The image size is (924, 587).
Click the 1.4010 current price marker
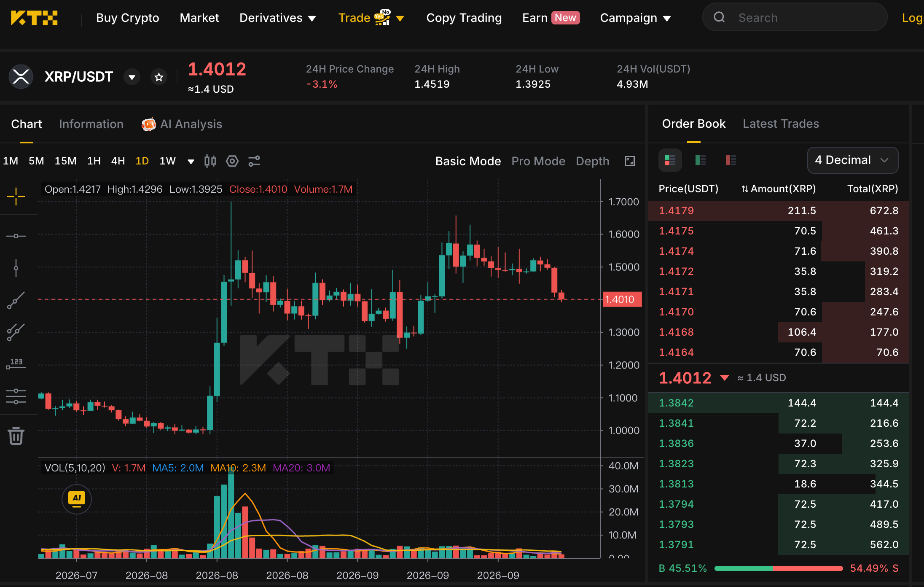[x=622, y=299]
